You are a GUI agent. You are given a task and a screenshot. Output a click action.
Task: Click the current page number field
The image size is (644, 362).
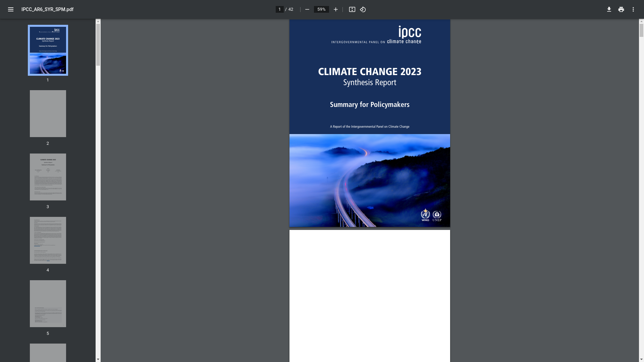(280, 9)
